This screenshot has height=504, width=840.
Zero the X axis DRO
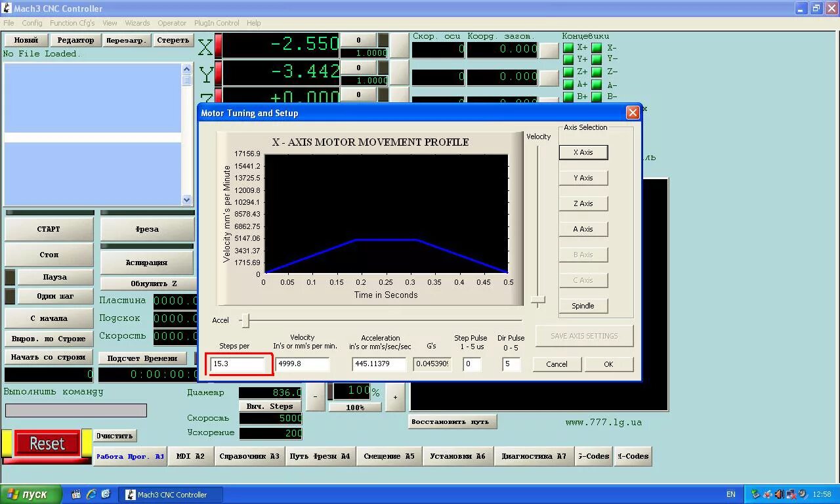pos(358,39)
